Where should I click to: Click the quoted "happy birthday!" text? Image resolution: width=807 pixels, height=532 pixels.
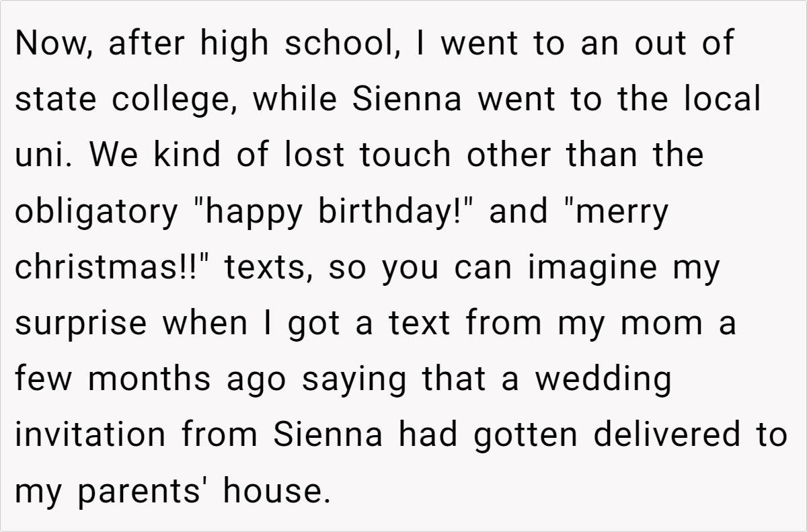(335, 211)
